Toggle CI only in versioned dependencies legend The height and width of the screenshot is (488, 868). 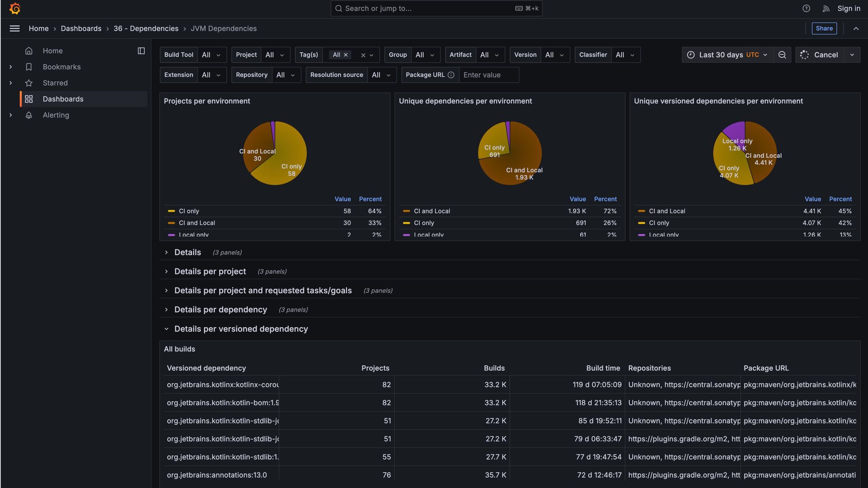(x=659, y=223)
